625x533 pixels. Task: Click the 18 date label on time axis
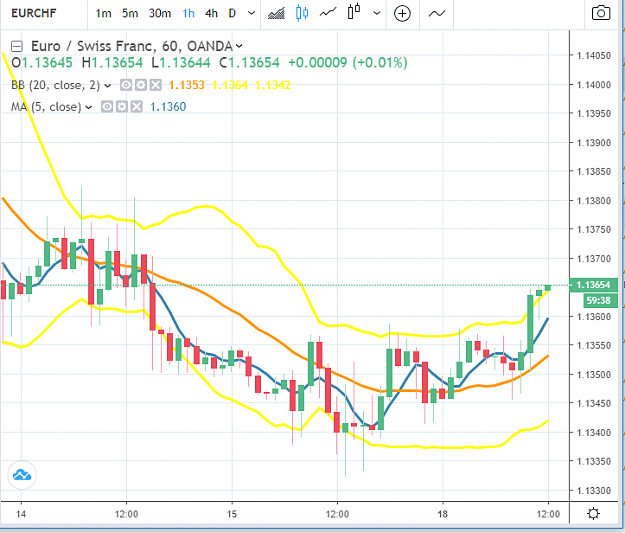(442, 514)
